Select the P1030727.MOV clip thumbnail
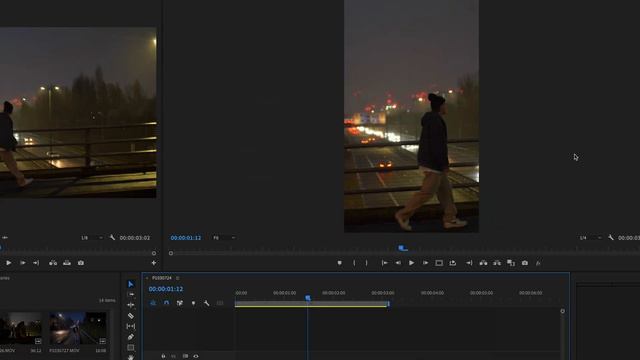 pyautogui.click(x=78, y=329)
